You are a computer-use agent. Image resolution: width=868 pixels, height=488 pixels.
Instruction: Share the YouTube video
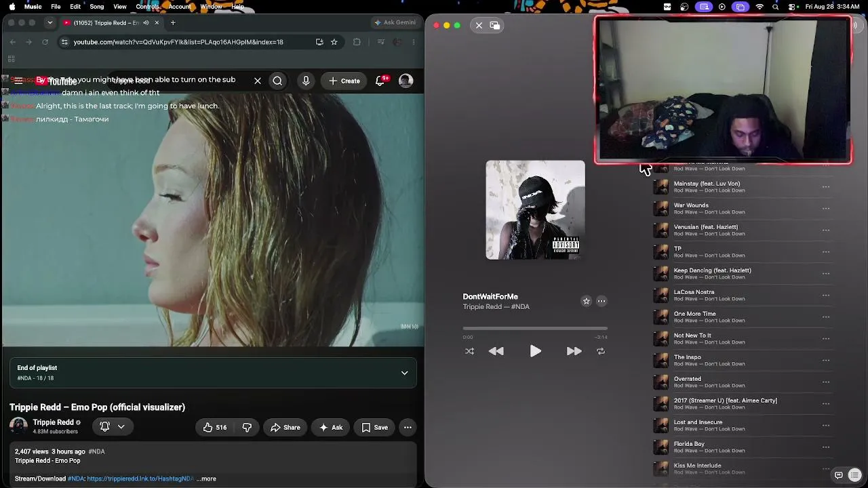tap(285, 428)
